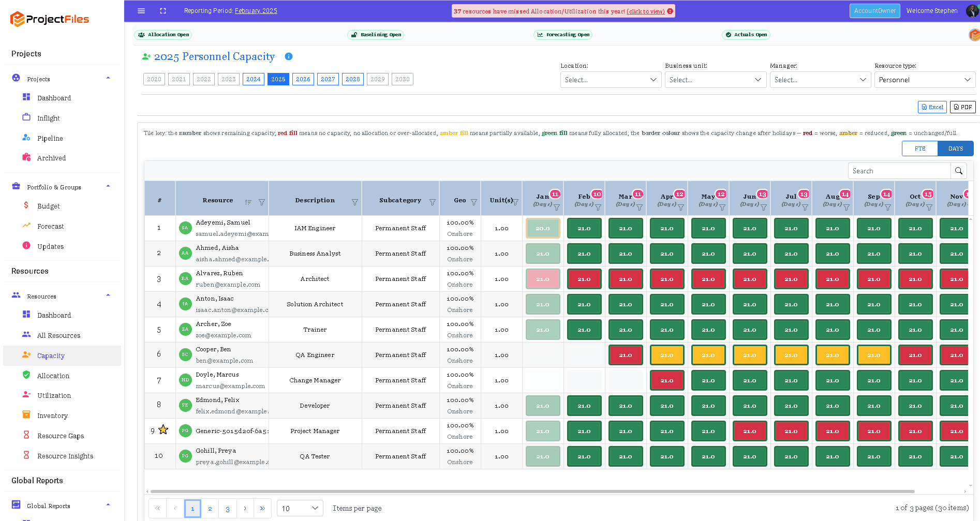
Task: Export the table to PDF
Action: click(x=962, y=107)
